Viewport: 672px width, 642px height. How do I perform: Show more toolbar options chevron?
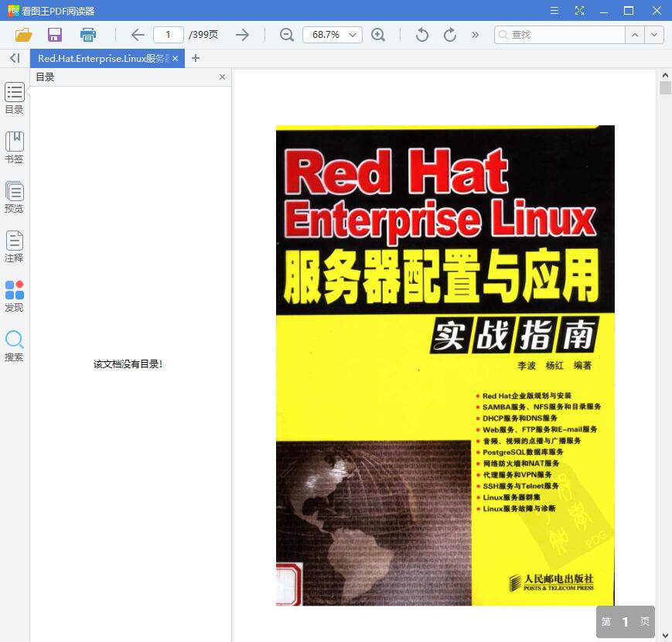pos(476,35)
